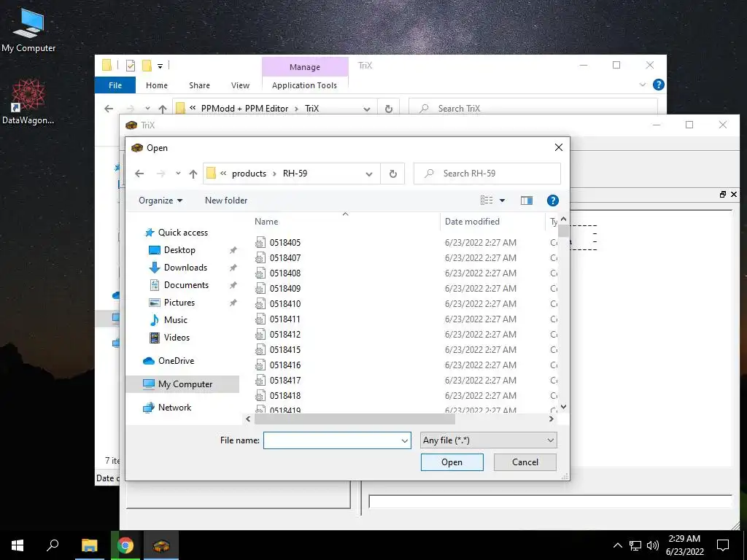Click the Search RH-59 box

pyautogui.click(x=487, y=174)
